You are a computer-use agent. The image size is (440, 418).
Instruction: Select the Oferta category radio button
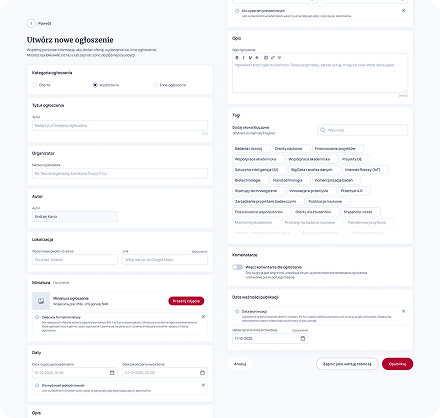35,85
